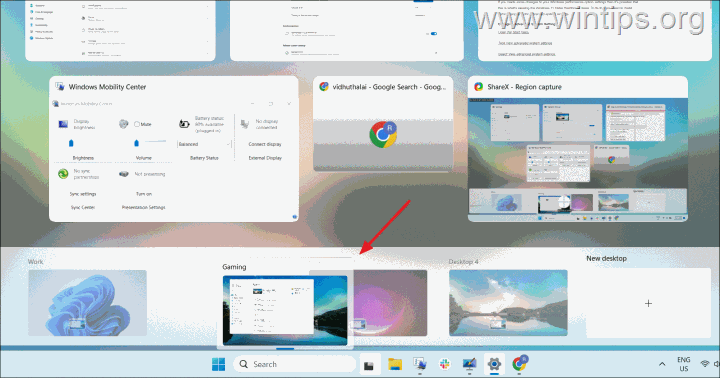
Task: Add a New desktop with the plus button
Action: (x=648, y=303)
